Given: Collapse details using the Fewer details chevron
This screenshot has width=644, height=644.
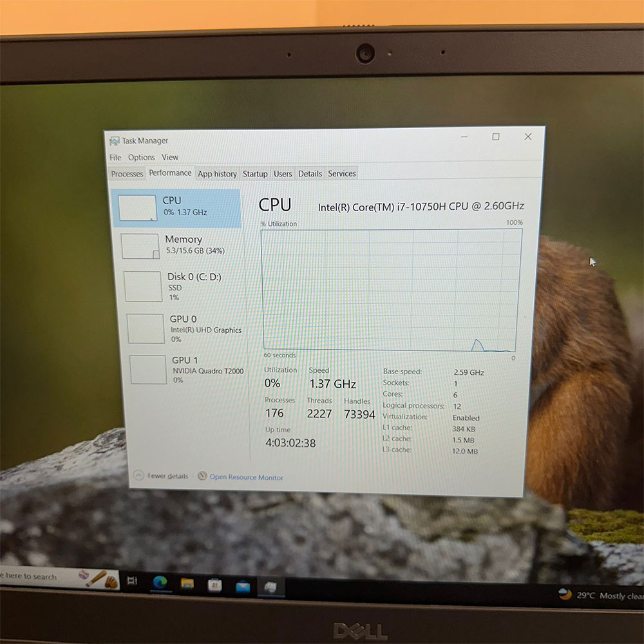Looking at the screenshot, I should click(138, 475).
